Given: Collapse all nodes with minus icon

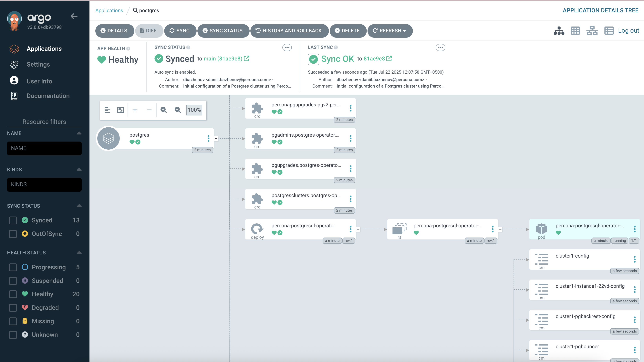Looking at the screenshot, I should (x=149, y=110).
